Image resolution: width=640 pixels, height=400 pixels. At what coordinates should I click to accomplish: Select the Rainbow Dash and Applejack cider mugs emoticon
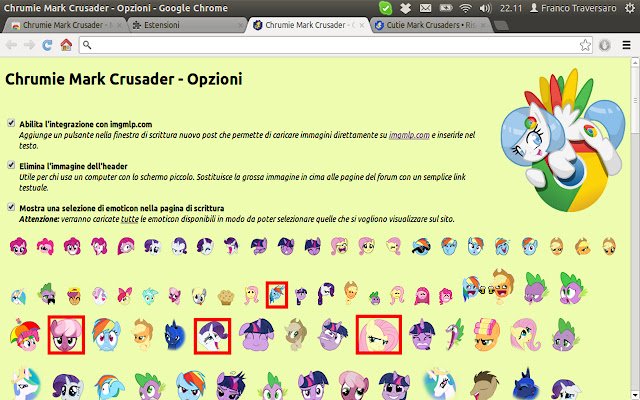click(x=488, y=287)
